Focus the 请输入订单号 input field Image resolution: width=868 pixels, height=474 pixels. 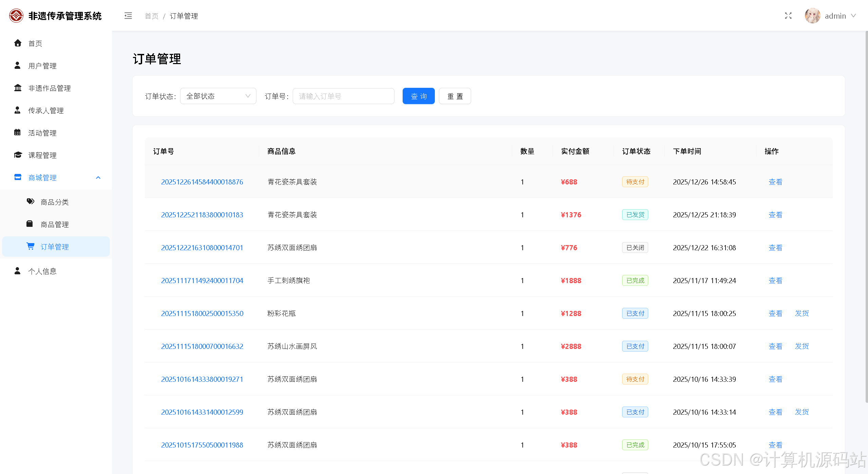tap(343, 96)
